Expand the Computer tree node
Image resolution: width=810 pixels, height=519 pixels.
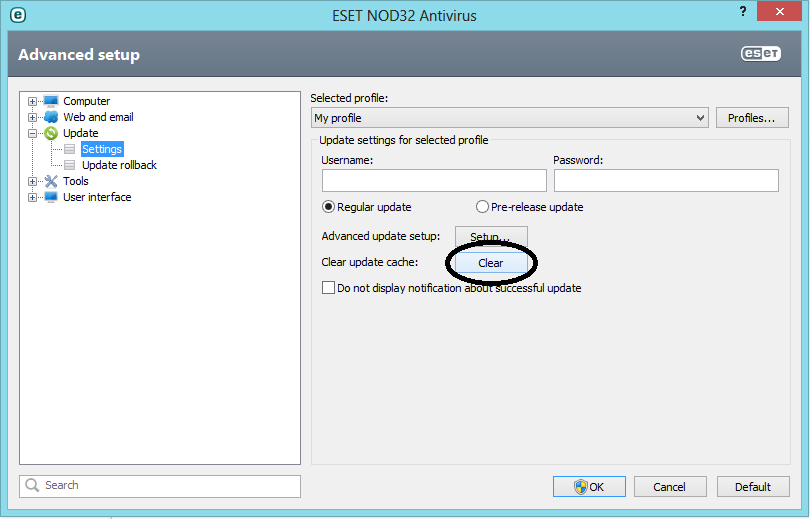pos(32,101)
